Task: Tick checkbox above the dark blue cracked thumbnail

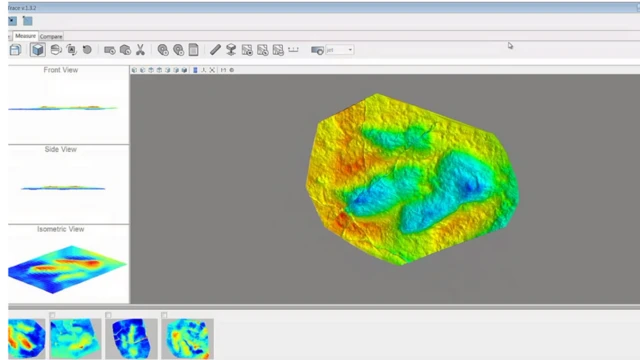Action: (108, 315)
